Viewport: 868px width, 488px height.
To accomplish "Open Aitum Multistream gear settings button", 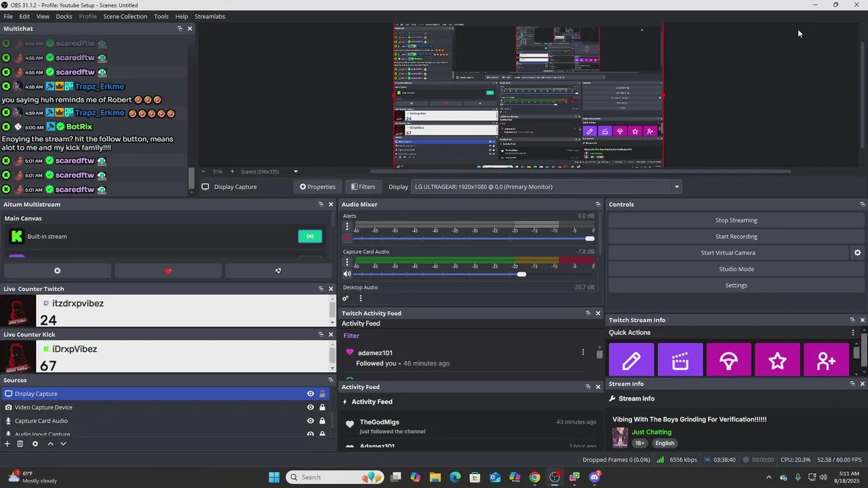I will [x=58, y=270].
